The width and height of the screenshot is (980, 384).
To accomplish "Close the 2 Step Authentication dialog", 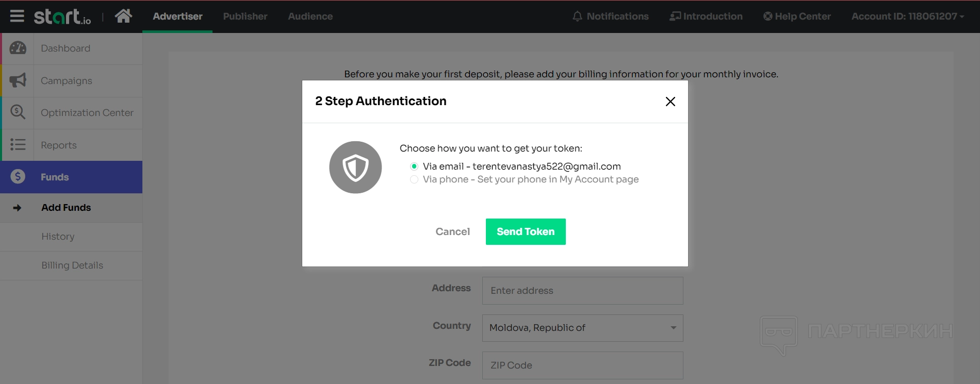I will pos(670,102).
